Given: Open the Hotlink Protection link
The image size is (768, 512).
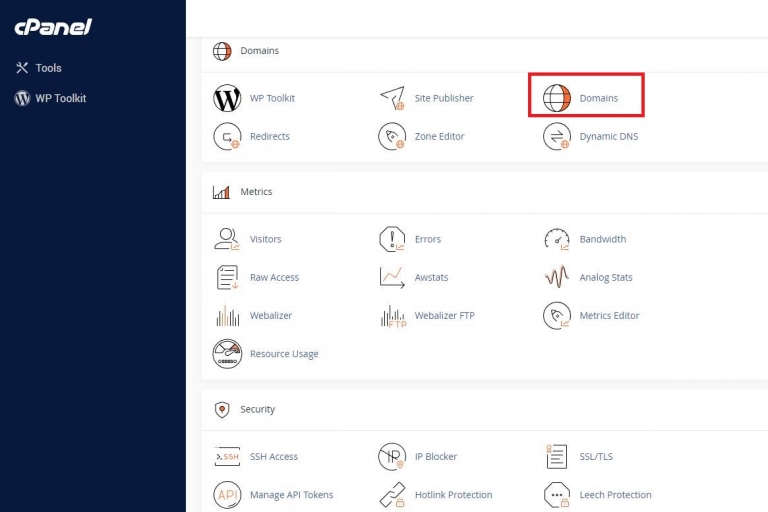Looking at the screenshot, I should click(454, 495).
